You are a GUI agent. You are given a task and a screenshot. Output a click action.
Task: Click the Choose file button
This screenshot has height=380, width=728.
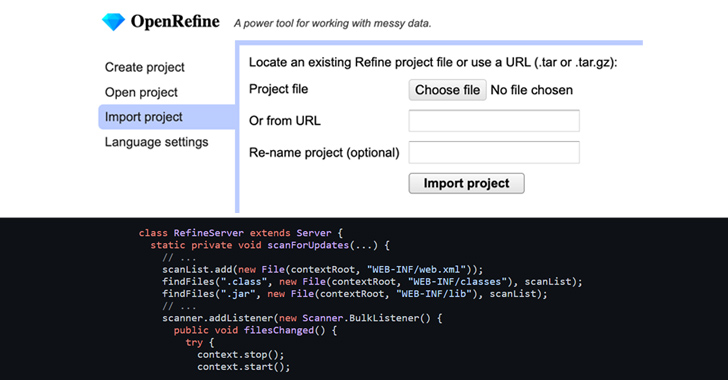click(x=448, y=90)
